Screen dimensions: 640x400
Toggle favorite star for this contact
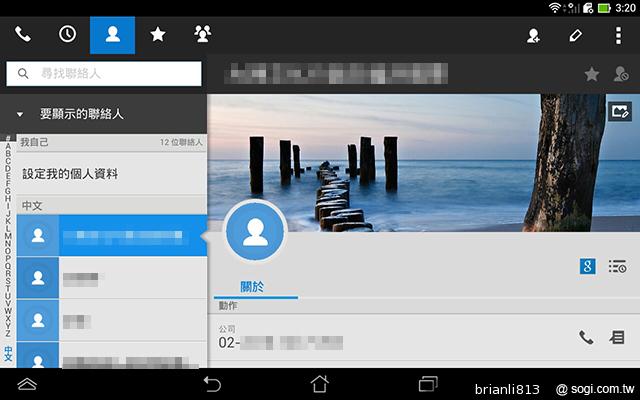pos(592,74)
